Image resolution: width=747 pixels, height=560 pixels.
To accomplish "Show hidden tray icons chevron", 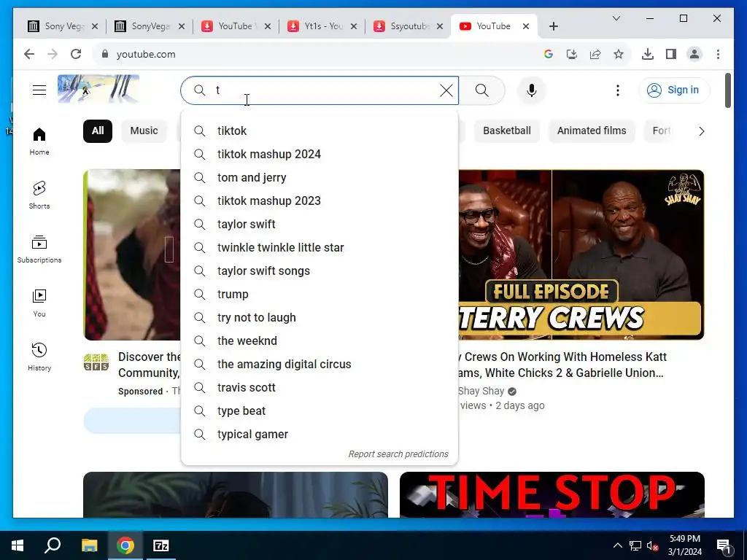I will click(617, 545).
